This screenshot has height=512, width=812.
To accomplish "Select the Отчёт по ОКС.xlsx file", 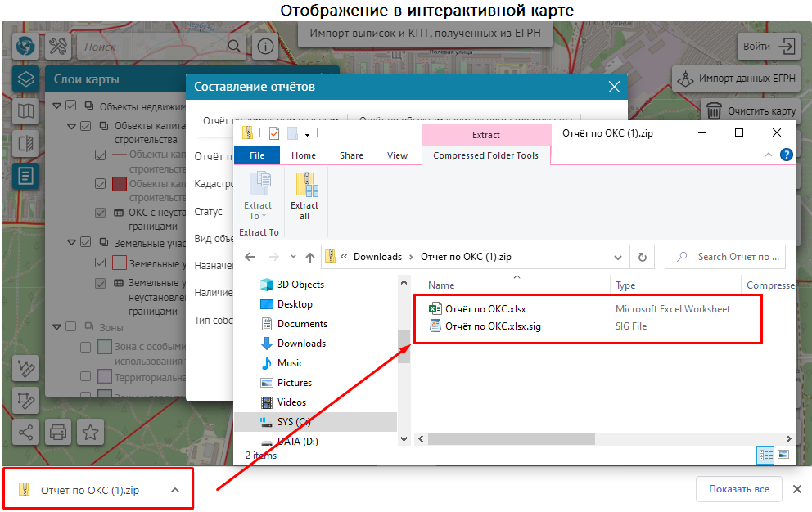I will pyautogui.click(x=485, y=309).
